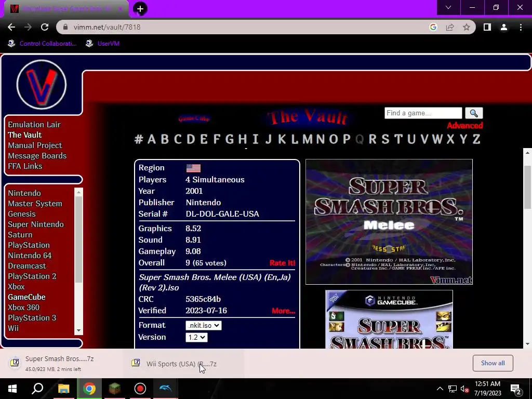Click the Google icon in address bar
532x399 pixels.
(433, 27)
